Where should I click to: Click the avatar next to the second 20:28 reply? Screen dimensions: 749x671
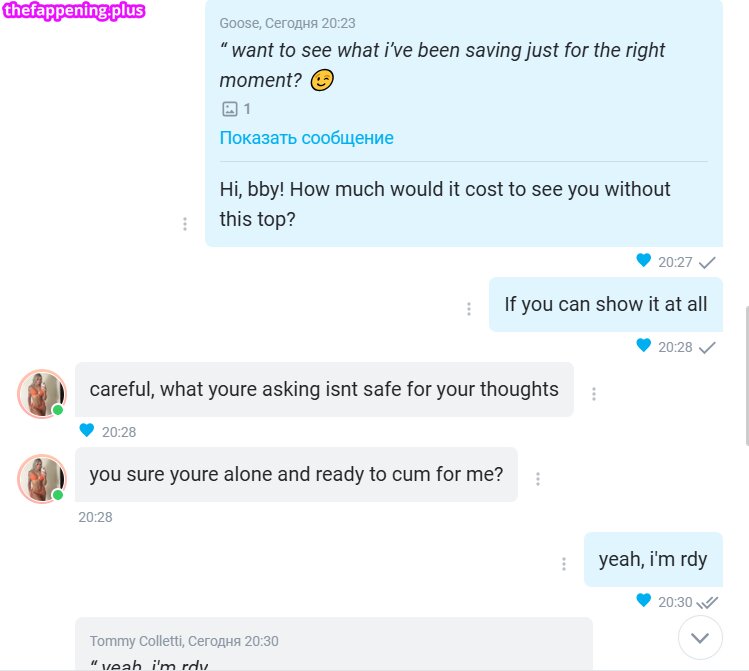pyautogui.click(x=41, y=478)
